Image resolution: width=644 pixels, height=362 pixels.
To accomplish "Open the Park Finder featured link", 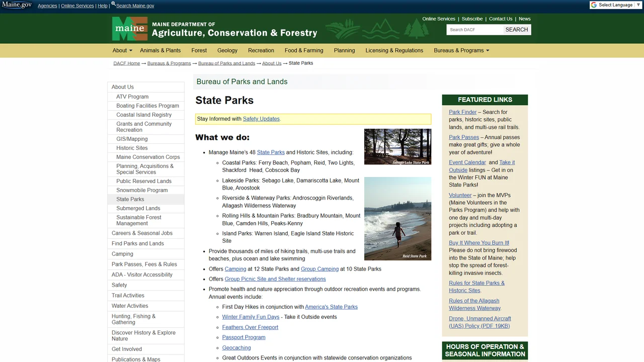I will pos(463,112).
